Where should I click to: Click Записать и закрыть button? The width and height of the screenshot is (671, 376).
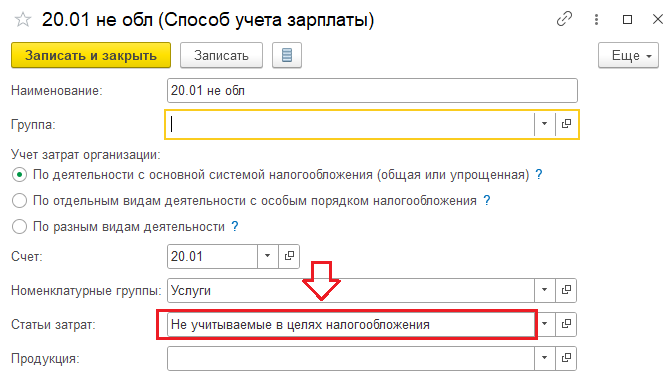pos(91,55)
